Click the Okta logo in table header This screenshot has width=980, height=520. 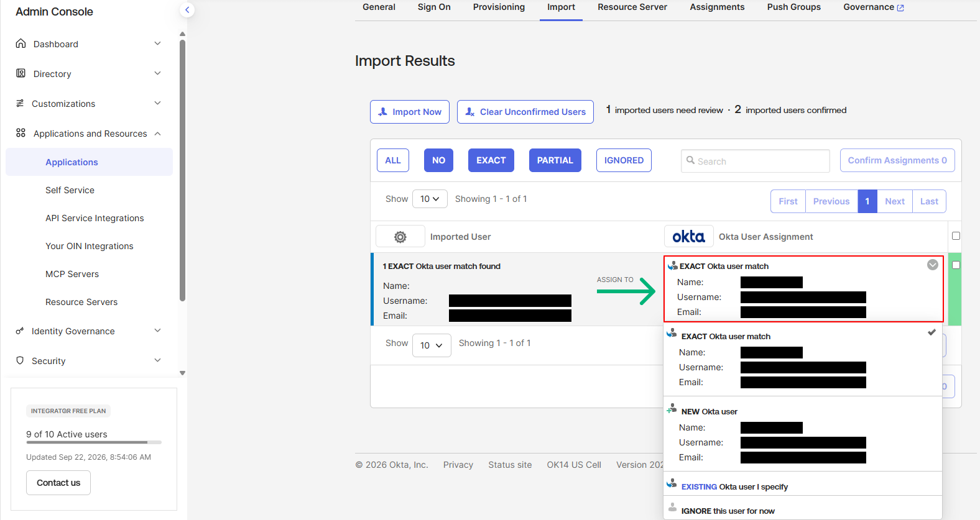(689, 237)
